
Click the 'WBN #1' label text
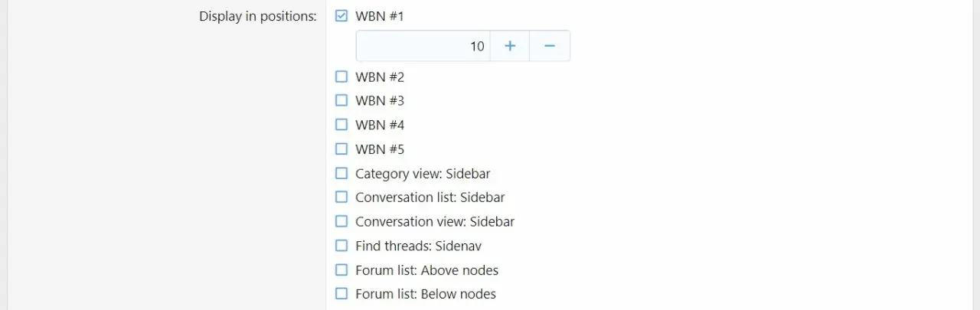click(x=380, y=16)
